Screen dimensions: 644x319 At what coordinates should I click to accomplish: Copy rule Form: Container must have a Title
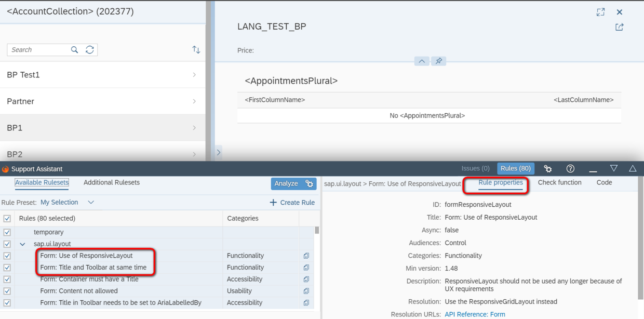tap(306, 280)
